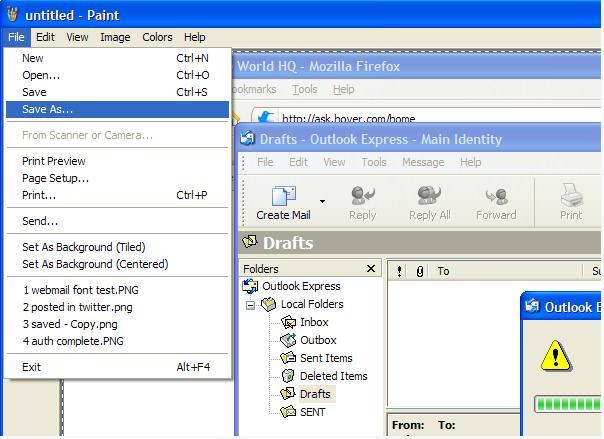Open recent file auth complete.PNG
Viewport: 604px width, 439px height.
(x=117, y=341)
